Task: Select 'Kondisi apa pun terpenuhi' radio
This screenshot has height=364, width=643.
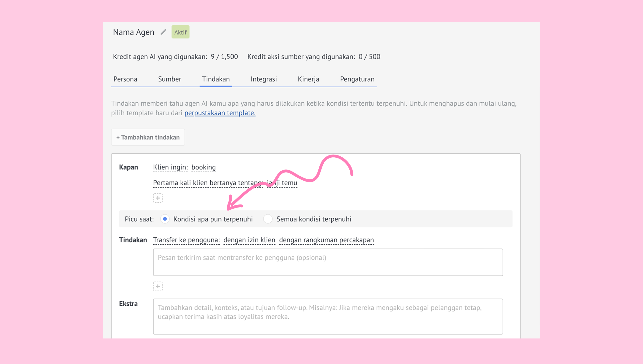Action: 165,219
